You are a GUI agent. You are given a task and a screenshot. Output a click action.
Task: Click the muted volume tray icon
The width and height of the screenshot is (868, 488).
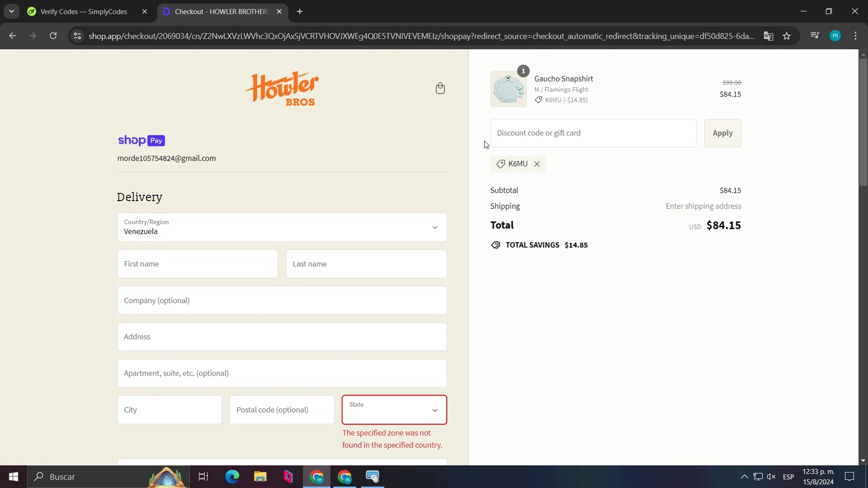pos(771,477)
